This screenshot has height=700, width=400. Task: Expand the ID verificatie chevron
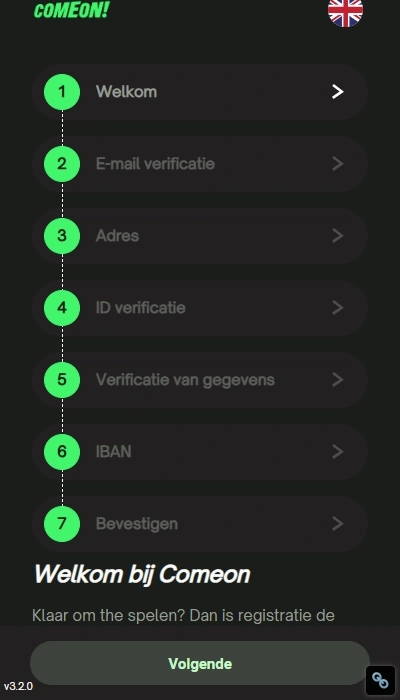point(338,308)
